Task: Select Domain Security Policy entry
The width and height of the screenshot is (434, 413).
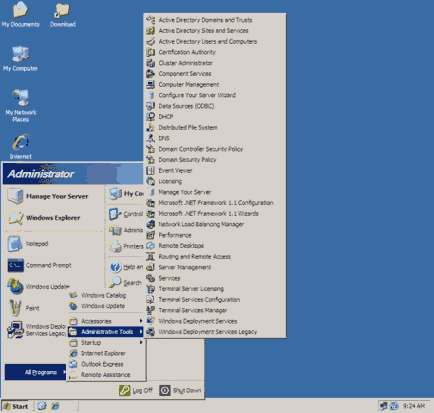Action: [215, 160]
